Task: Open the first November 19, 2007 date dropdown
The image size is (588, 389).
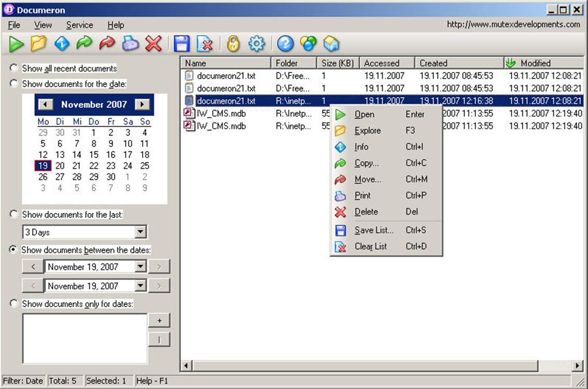Action: pyautogui.click(x=140, y=267)
